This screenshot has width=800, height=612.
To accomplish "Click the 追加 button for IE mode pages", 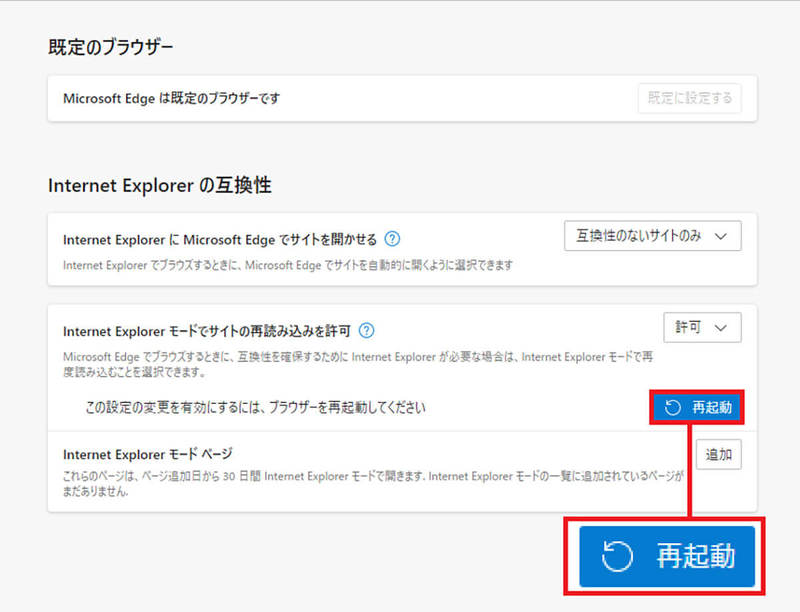I will tap(718, 454).
